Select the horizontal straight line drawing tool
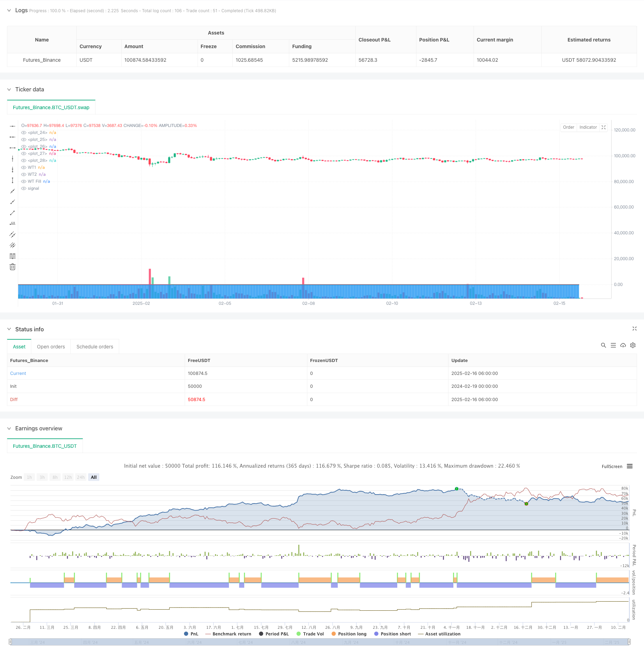Screen dimensions: 644x656 click(13, 126)
